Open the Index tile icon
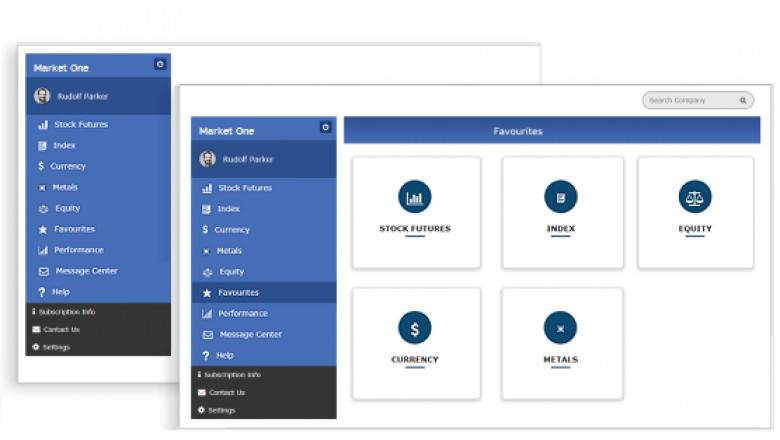Viewport: 780px width, 440px height. pyautogui.click(x=560, y=197)
